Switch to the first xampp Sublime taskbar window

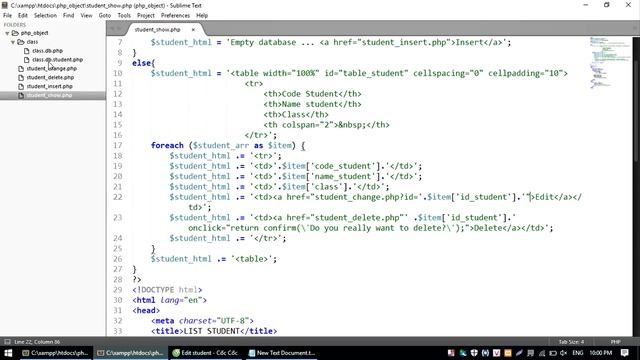pos(55,353)
